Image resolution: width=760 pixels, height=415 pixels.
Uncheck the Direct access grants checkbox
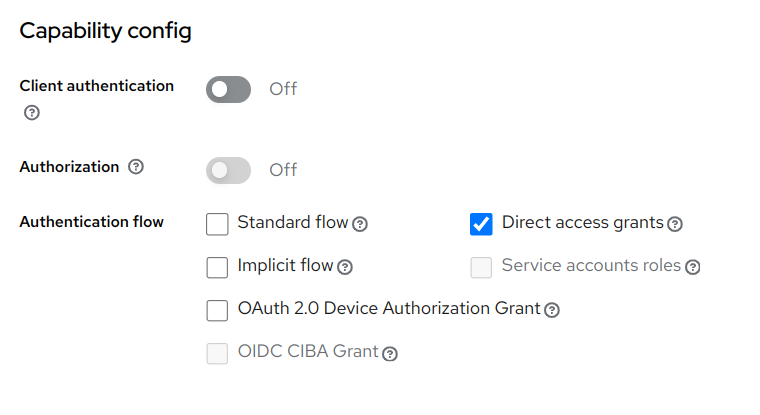tap(481, 224)
